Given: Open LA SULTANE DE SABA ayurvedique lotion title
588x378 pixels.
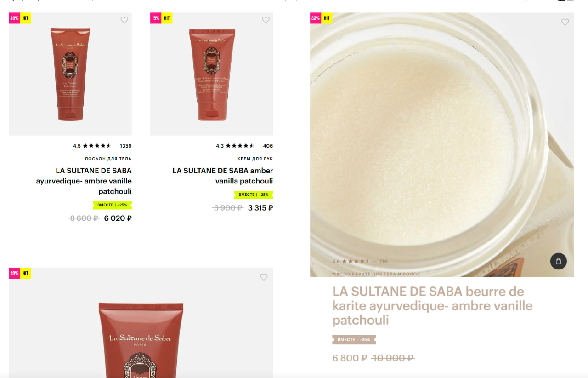Looking at the screenshot, I should tap(84, 181).
